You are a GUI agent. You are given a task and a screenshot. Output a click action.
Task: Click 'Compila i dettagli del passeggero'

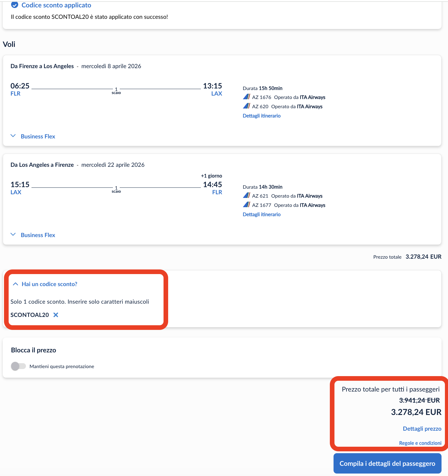(387, 463)
